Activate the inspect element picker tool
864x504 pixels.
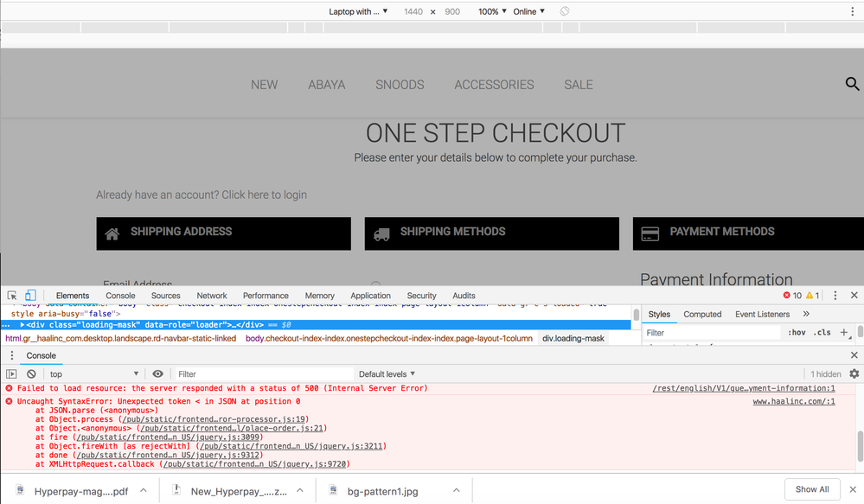click(x=12, y=296)
